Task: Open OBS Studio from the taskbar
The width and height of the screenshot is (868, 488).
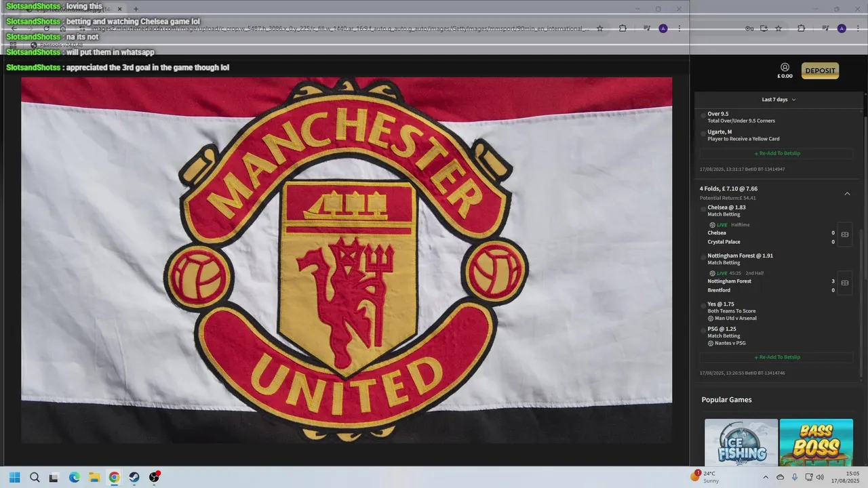Action: tap(155, 477)
